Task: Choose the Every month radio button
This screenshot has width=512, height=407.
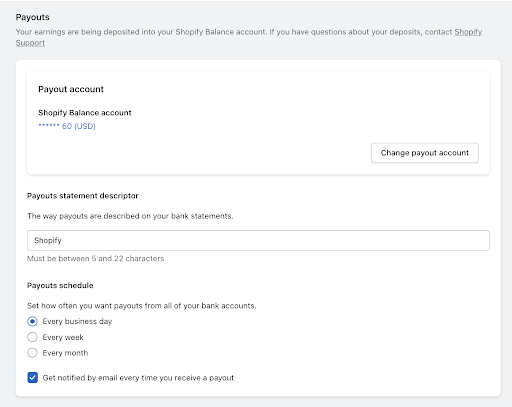Action: [32, 353]
